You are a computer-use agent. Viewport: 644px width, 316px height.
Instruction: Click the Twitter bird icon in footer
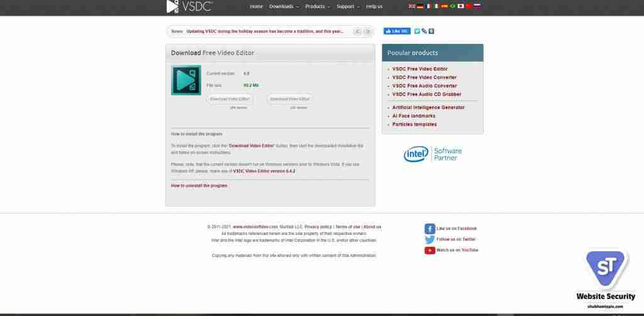430,239
